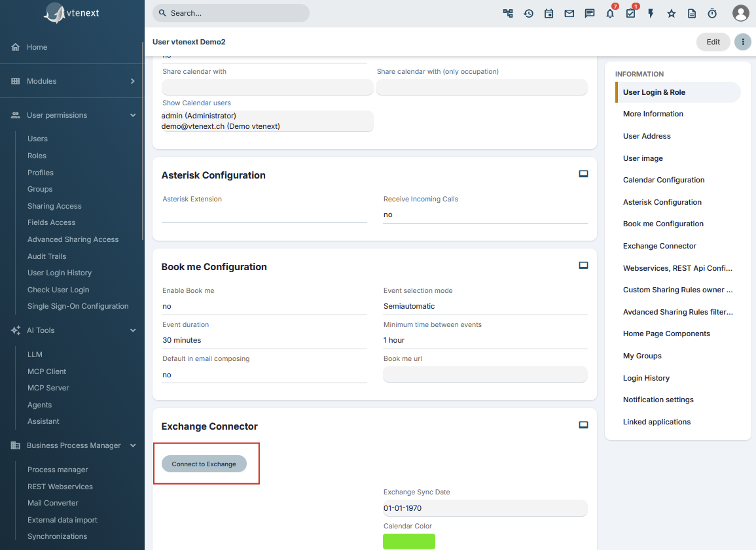Image resolution: width=756 pixels, height=550 pixels.
Task: Click demo@vtenext.ch (Demo vtenext) calendar user
Action: (221, 126)
